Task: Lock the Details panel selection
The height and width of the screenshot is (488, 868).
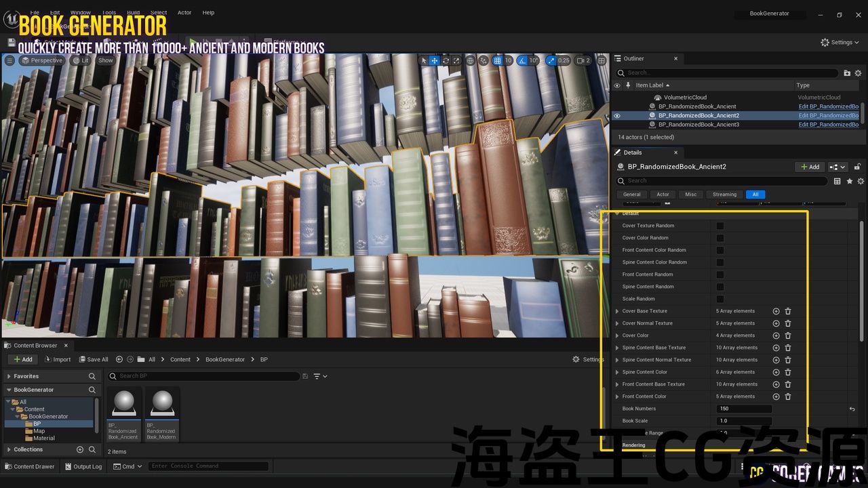Action: coord(857,167)
